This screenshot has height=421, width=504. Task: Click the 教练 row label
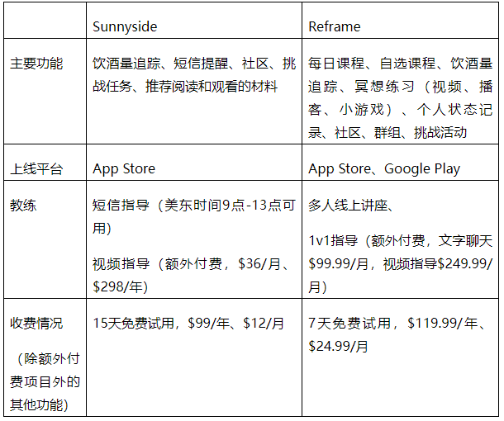pos(23,204)
